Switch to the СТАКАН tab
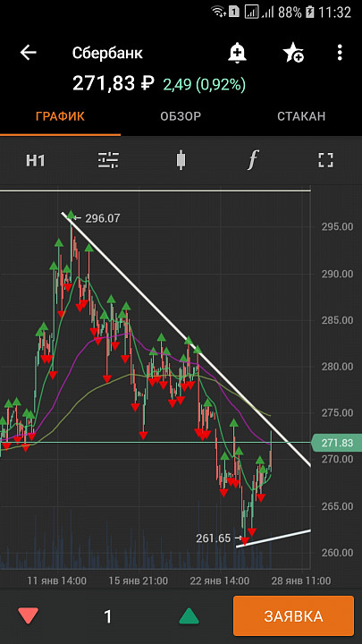The width and height of the screenshot is (362, 644). tap(301, 116)
